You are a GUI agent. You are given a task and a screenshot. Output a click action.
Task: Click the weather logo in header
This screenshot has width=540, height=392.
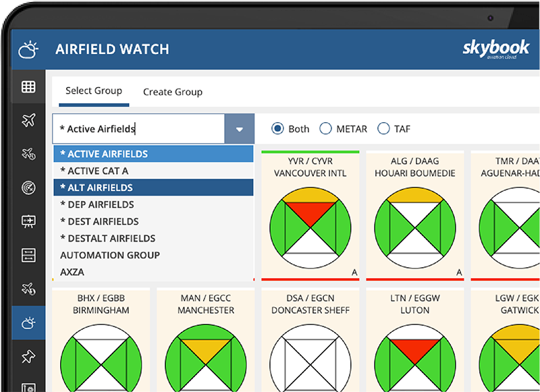28,49
